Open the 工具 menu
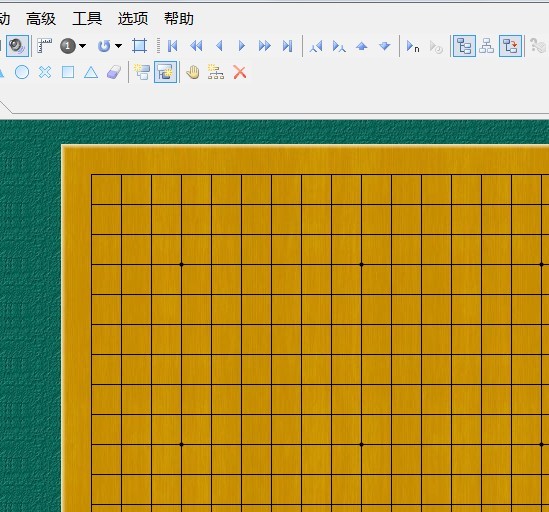The width and height of the screenshot is (549, 512). point(87,19)
